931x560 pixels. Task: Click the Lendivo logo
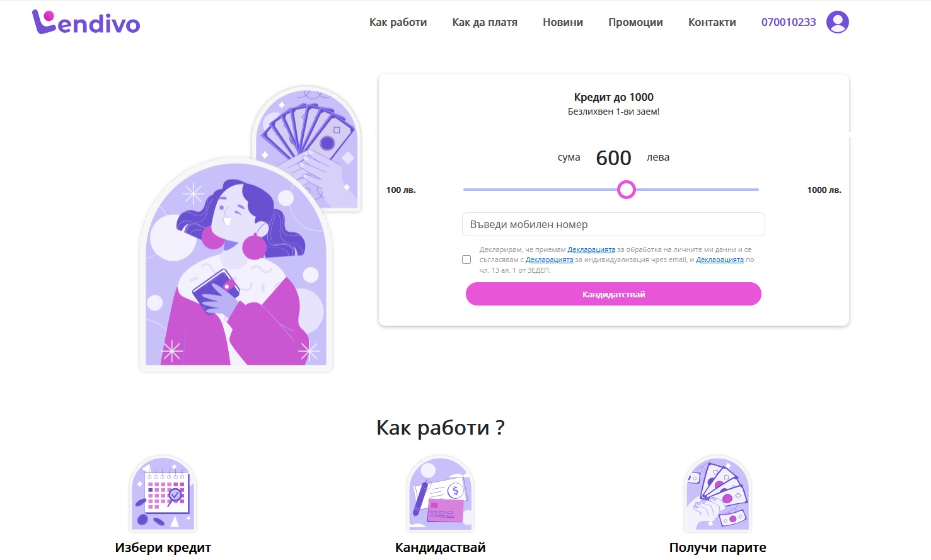tap(86, 22)
